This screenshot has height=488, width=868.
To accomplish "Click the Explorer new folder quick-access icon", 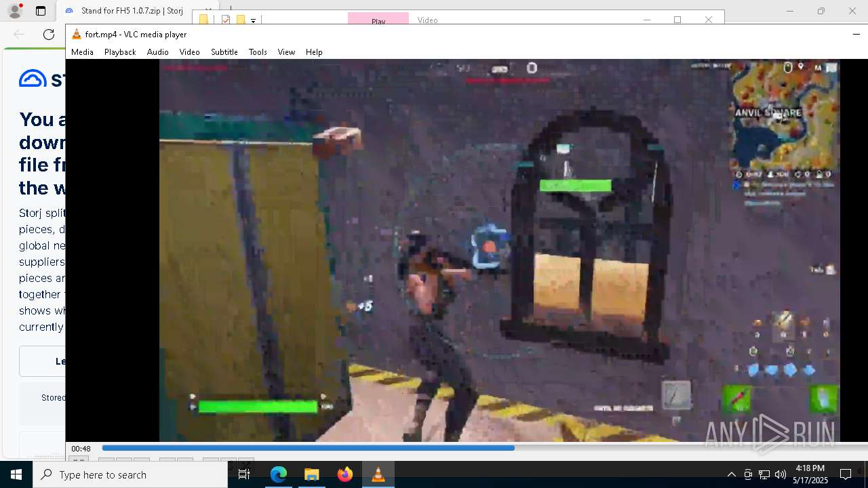I will click(240, 20).
